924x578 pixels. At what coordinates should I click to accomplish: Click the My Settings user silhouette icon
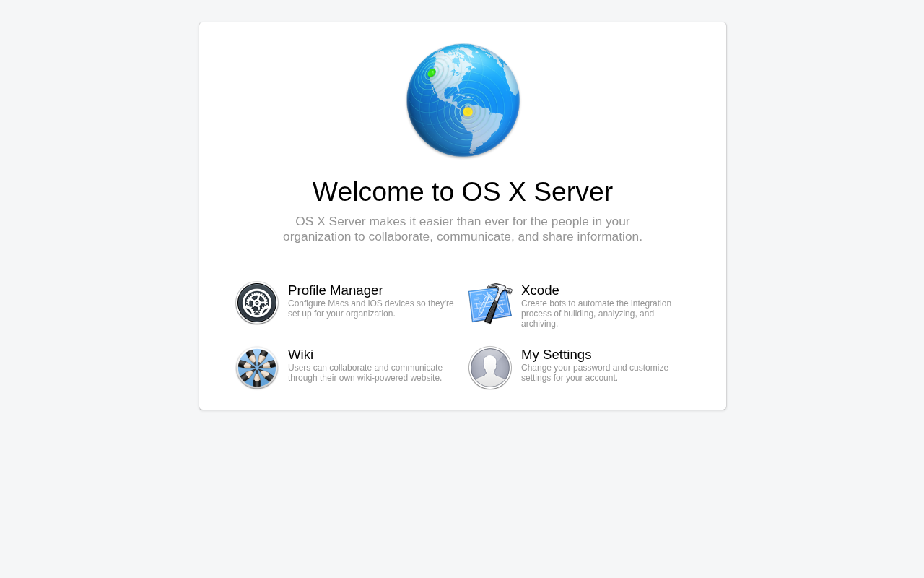(x=490, y=368)
